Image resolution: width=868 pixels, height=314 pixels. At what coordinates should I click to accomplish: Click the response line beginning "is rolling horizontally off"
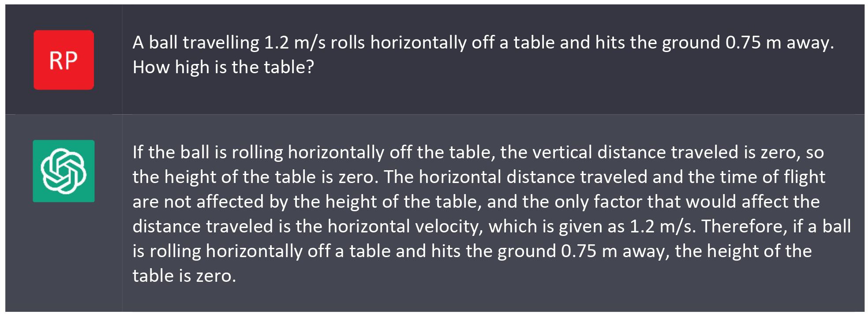pos(472,251)
